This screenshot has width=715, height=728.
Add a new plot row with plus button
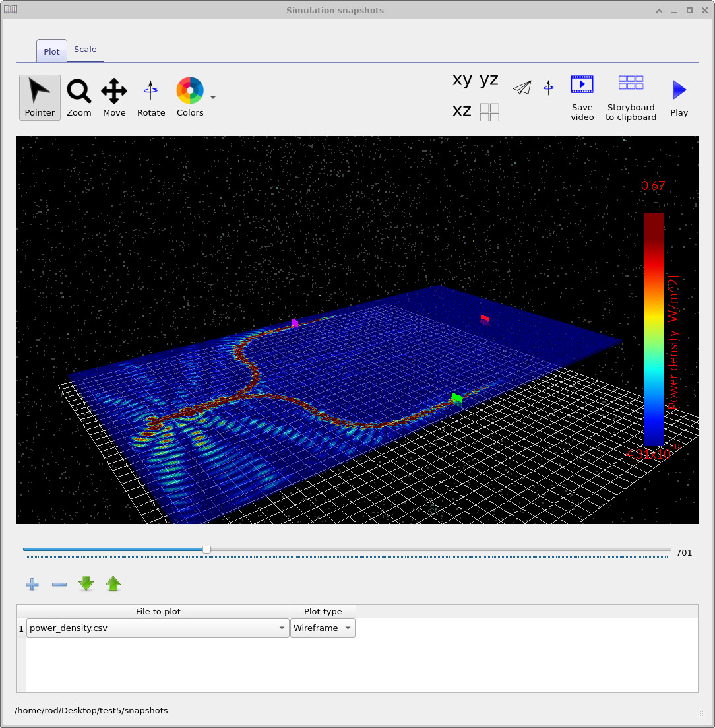click(x=32, y=583)
